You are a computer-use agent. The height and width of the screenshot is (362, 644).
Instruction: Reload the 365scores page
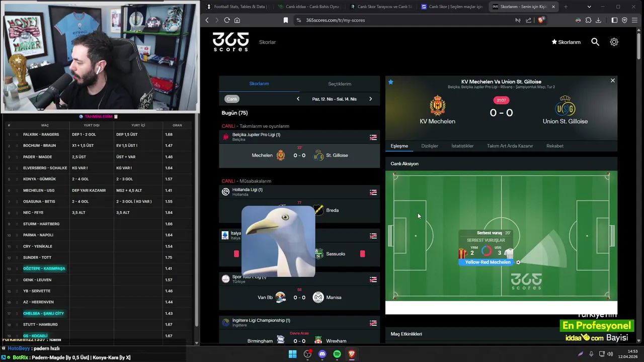[227, 20]
